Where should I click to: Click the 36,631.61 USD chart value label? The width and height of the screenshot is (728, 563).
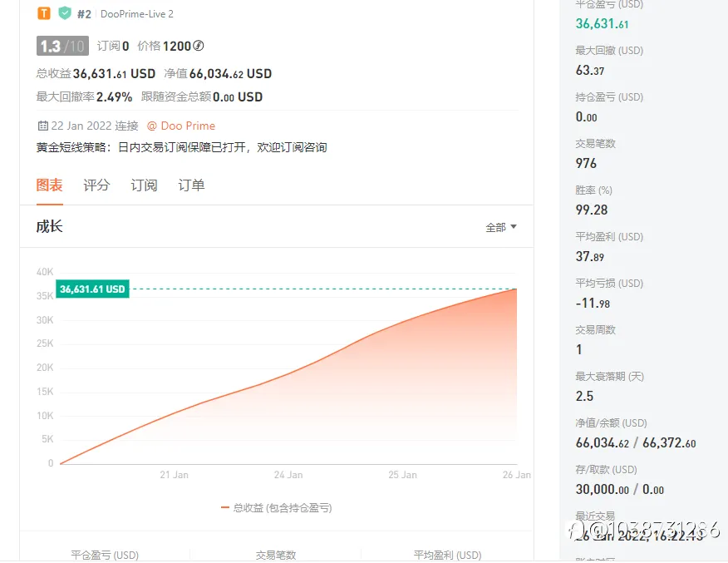point(92,289)
